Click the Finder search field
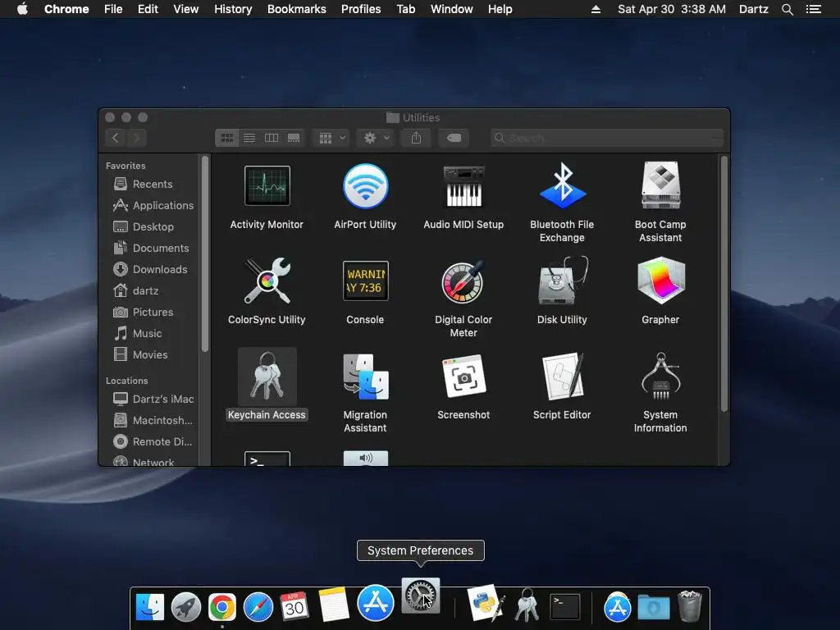 point(607,138)
